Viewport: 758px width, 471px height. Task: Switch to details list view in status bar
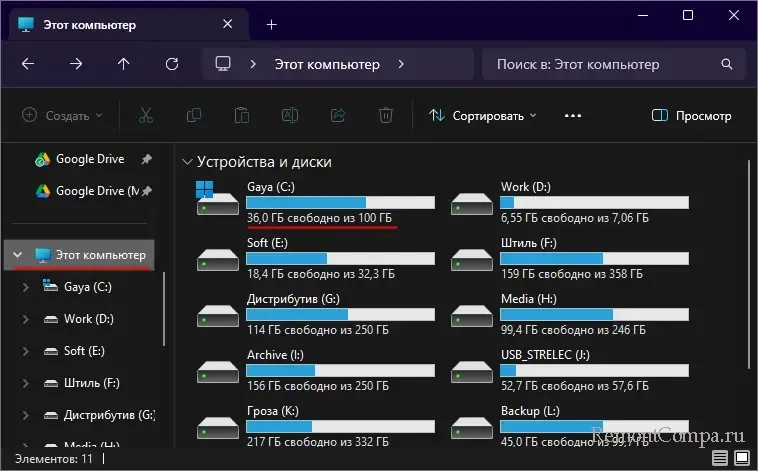pyautogui.click(x=719, y=458)
